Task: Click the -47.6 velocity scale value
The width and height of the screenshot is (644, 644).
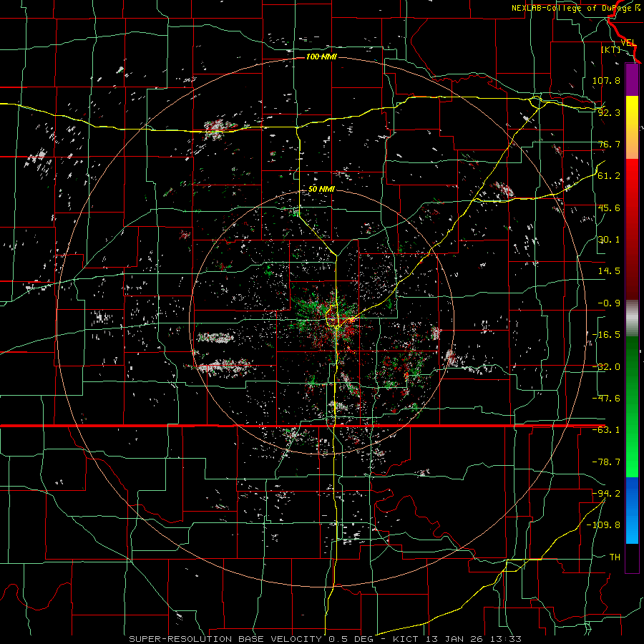Action: [x=606, y=399]
